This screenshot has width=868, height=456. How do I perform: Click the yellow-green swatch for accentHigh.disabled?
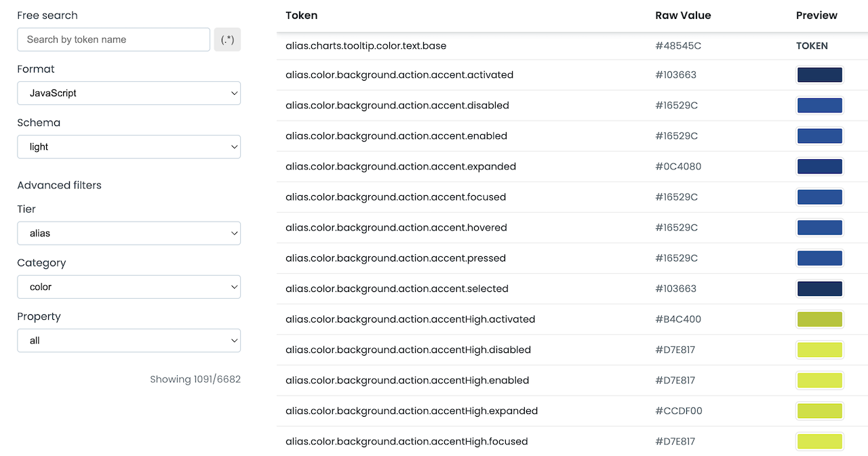click(x=819, y=350)
